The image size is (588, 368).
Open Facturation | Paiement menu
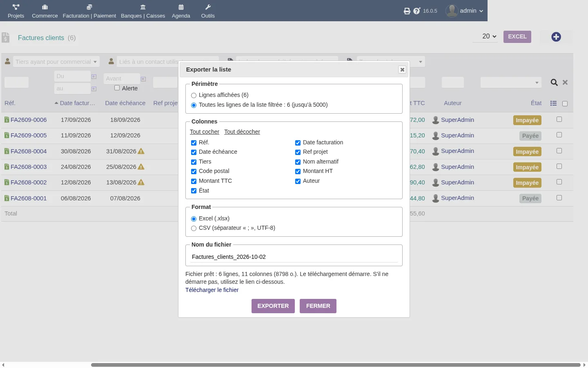(89, 11)
